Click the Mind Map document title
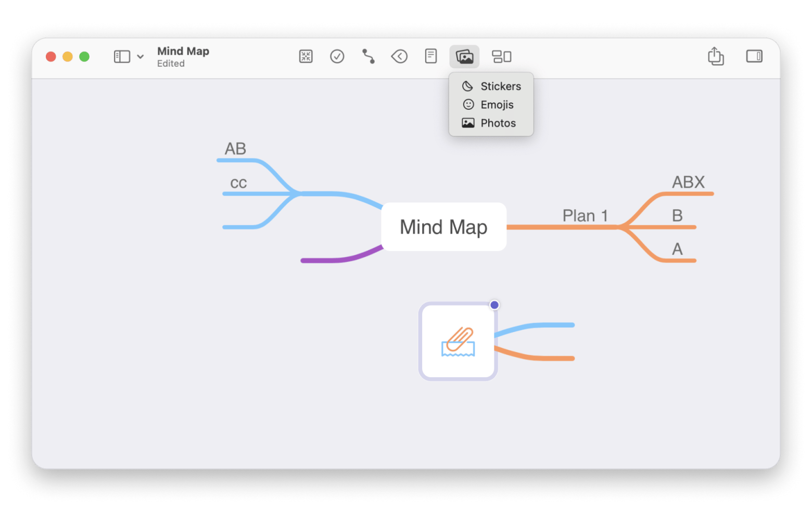 coord(183,51)
